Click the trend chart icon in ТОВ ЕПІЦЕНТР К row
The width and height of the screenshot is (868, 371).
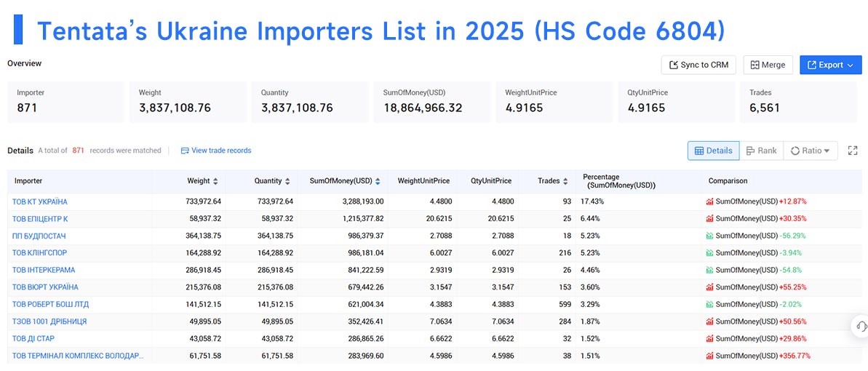point(709,219)
